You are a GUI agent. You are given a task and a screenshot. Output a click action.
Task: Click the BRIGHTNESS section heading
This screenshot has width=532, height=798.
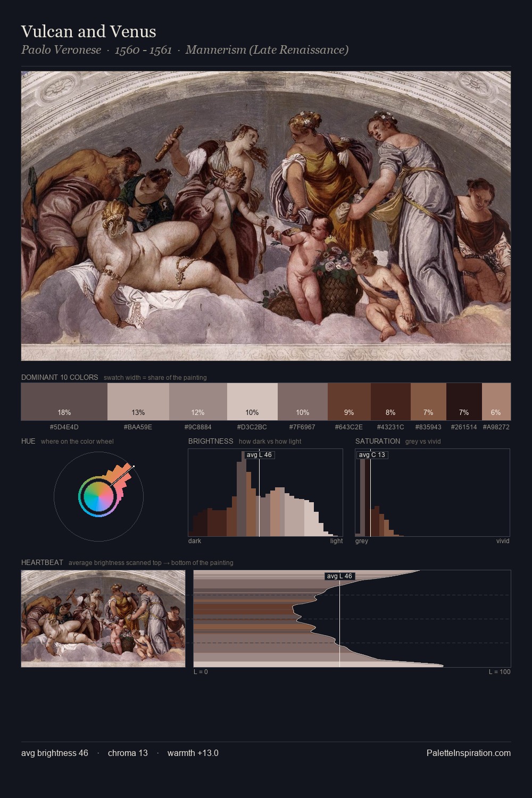tap(211, 441)
